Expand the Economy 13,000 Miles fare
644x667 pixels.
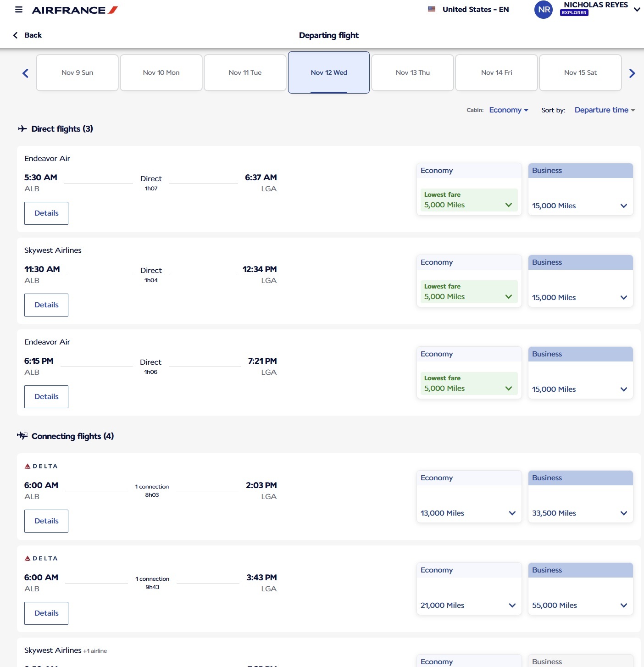click(x=469, y=513)
